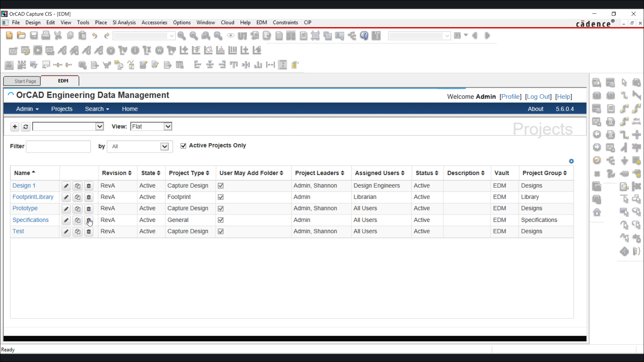The width and height of the screenshot is (644, 362).
Task: Delete the Design 1 project
Action: point(89,186)
